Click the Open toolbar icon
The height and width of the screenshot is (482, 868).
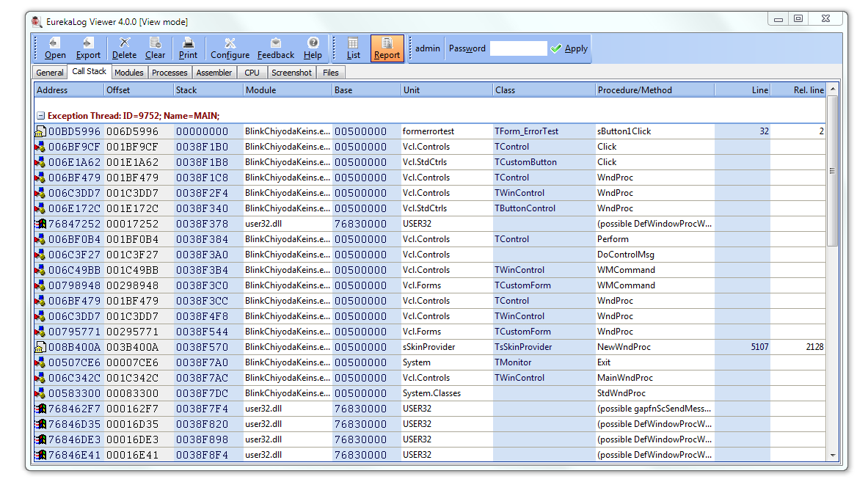pos(55,48)
